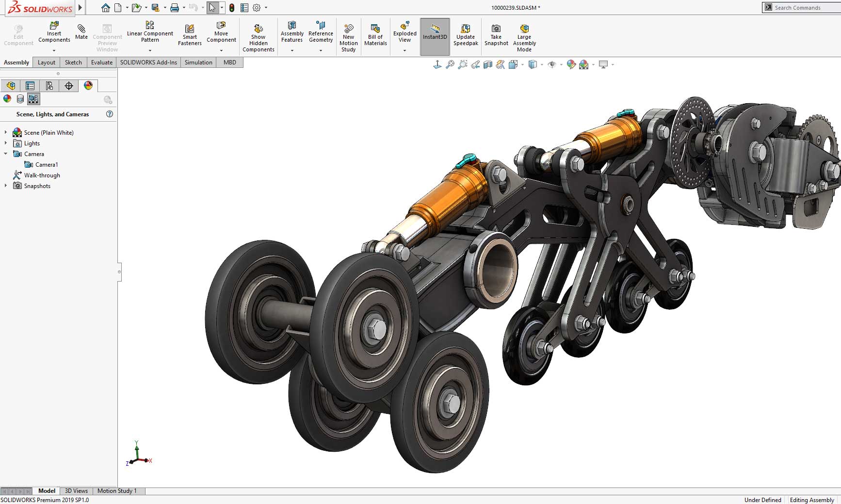
Task: Open the Exploded View tool
Action: (404, 34)
